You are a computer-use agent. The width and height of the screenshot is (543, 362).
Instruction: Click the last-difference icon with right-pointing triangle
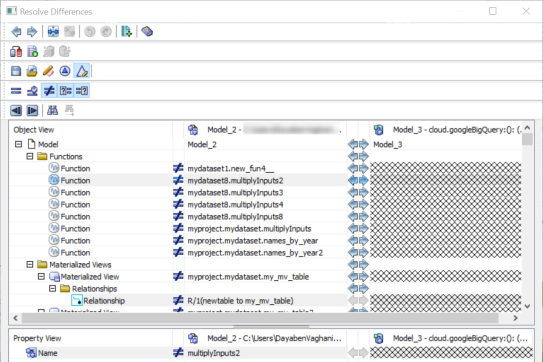point(32,111)
